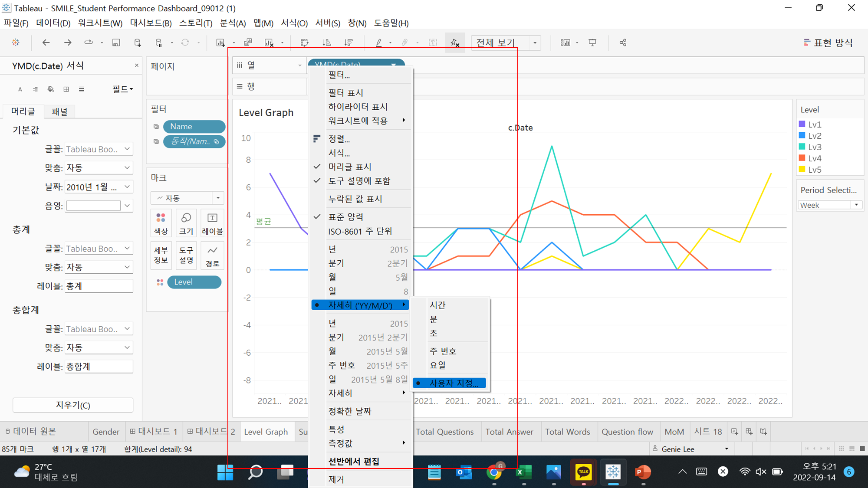868x488 pixels.
Task: Click the 크기 size mark card
Action: coord(186,224)
